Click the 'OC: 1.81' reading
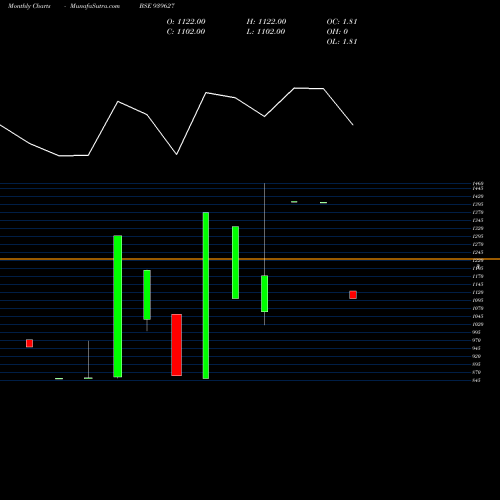This screenshot has height=500, width=500. (342, 22)
